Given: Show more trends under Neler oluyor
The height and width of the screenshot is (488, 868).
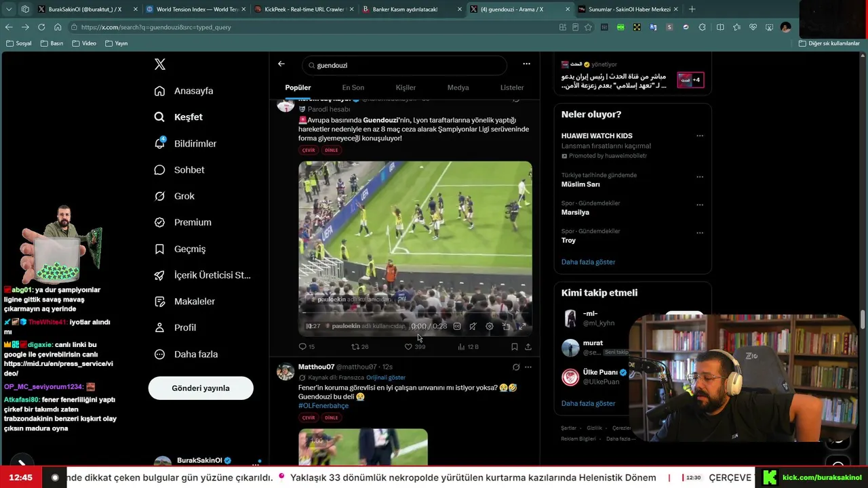Looking at the screenshot, I should [588, 262].
